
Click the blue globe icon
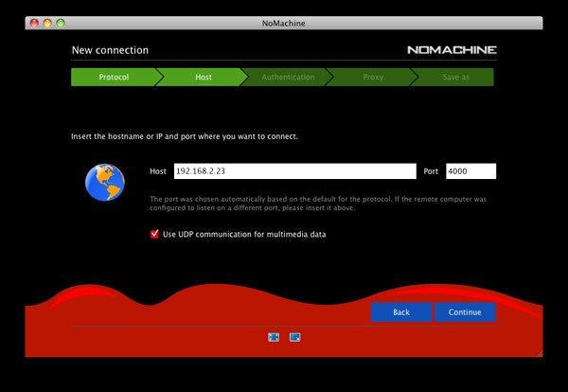click(x=105, y=182)
